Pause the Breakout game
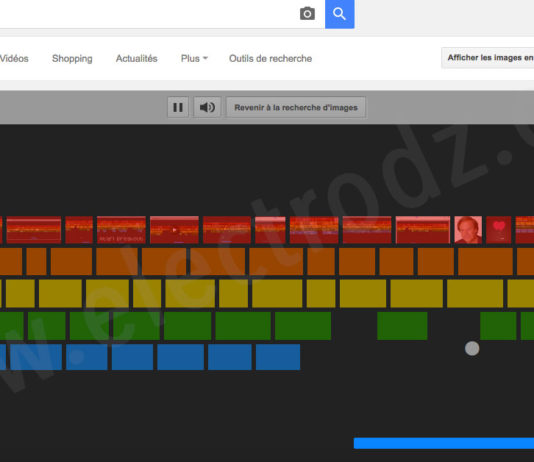 click(178, 108)
